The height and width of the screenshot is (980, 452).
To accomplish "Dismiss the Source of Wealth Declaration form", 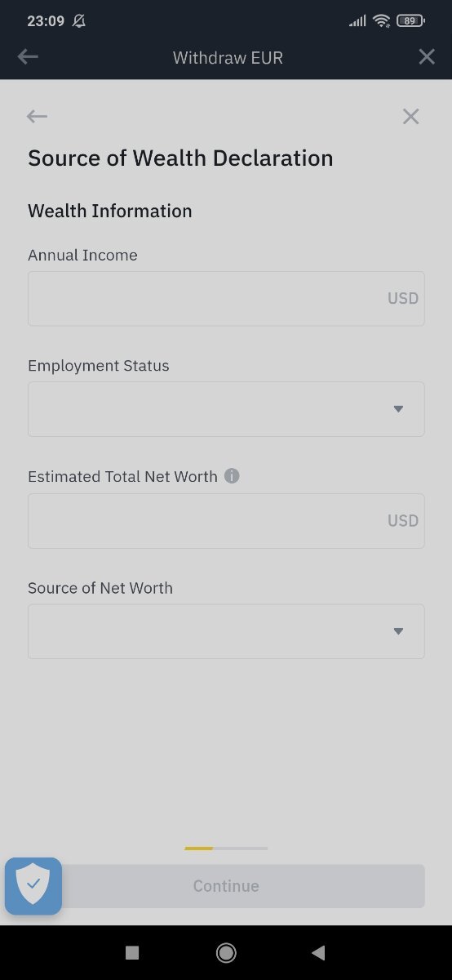I will [x=410, y=117].
